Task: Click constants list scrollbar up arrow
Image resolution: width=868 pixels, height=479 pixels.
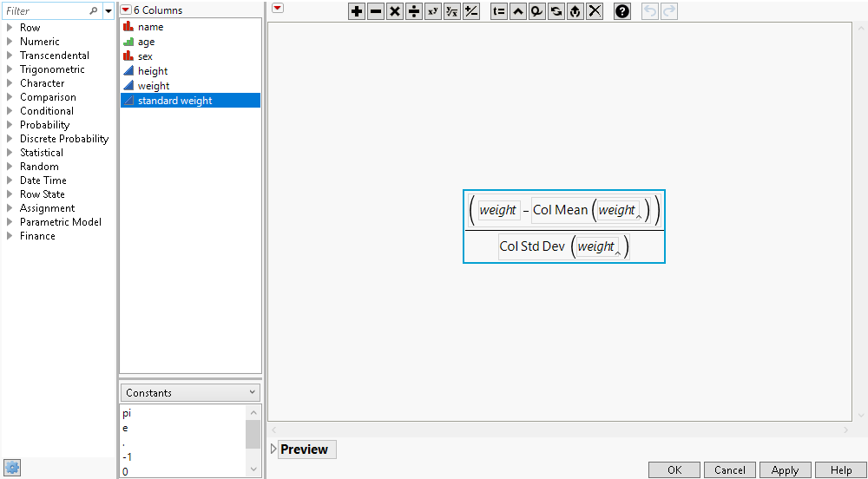Action: [253, 413]
